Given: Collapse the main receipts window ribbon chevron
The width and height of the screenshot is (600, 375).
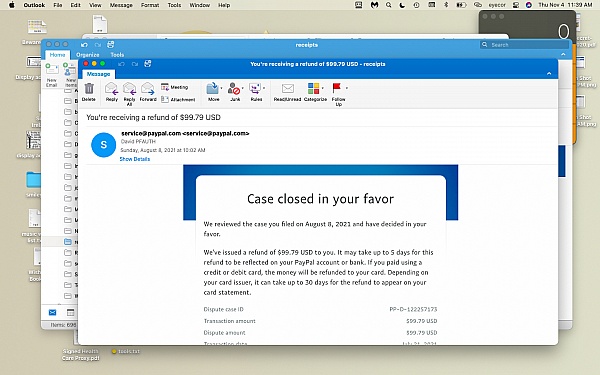Looking at the screenshot, I should (x=563, y=55).
